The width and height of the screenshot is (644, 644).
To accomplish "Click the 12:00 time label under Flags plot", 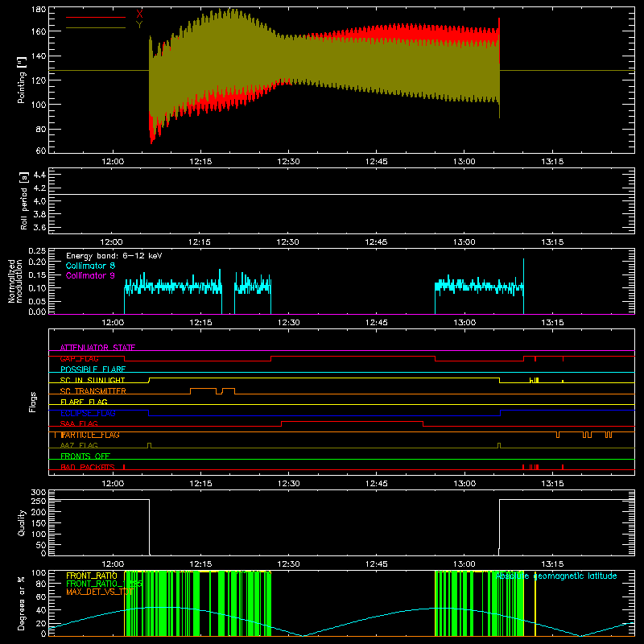I will pos(113,484).
